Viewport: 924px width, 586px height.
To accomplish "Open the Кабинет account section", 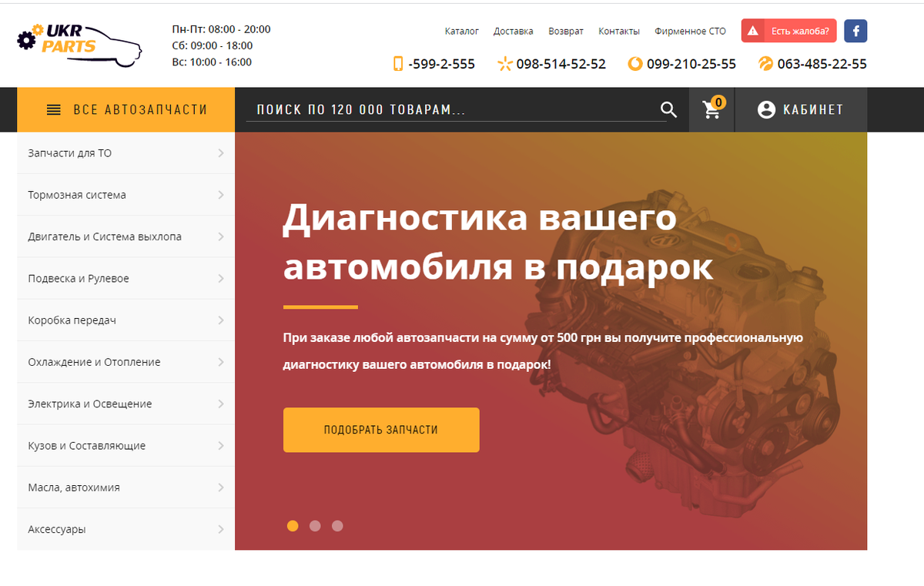I will coord(801,109).
